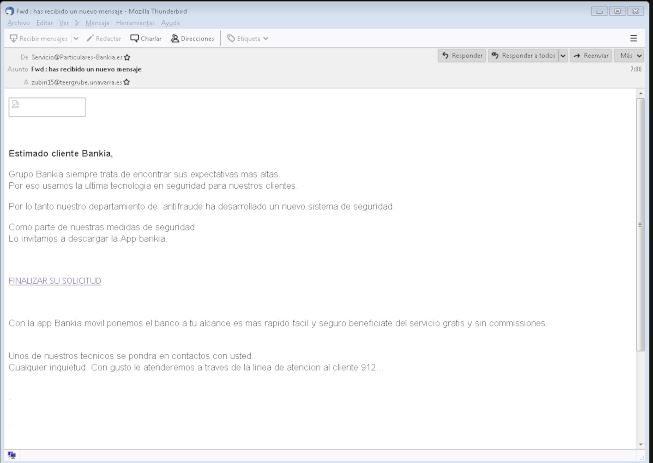Open the Ayuda menu
Viewport: 653px width, 463px height.
click(170, 23)
